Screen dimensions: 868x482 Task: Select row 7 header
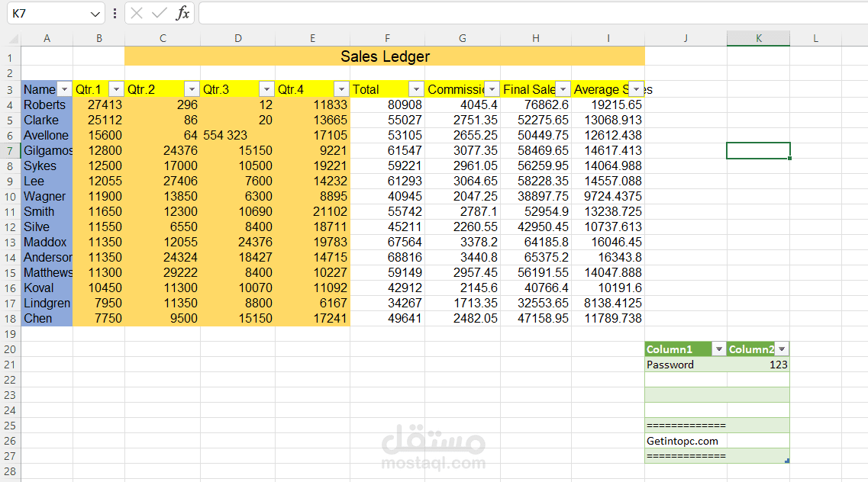point(10,150)
